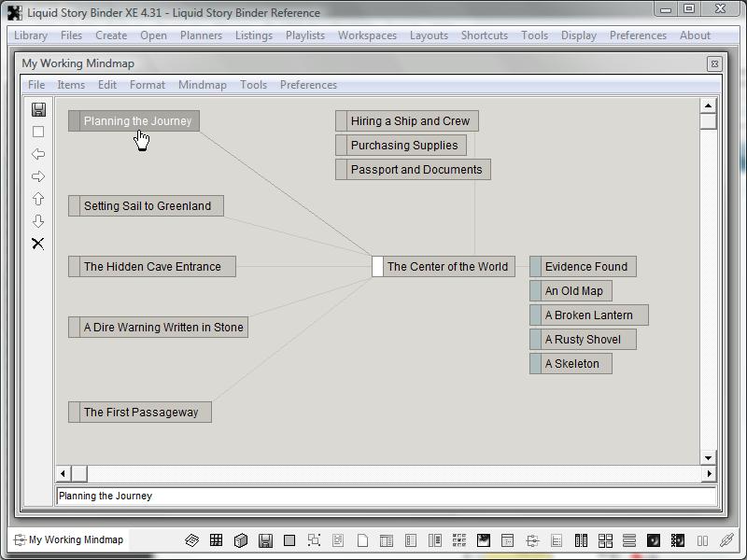Click the right arrow icon in sidebar
The width and height of the screenshot is (747, 560).
pyautogui.click(x=38, y=176)
